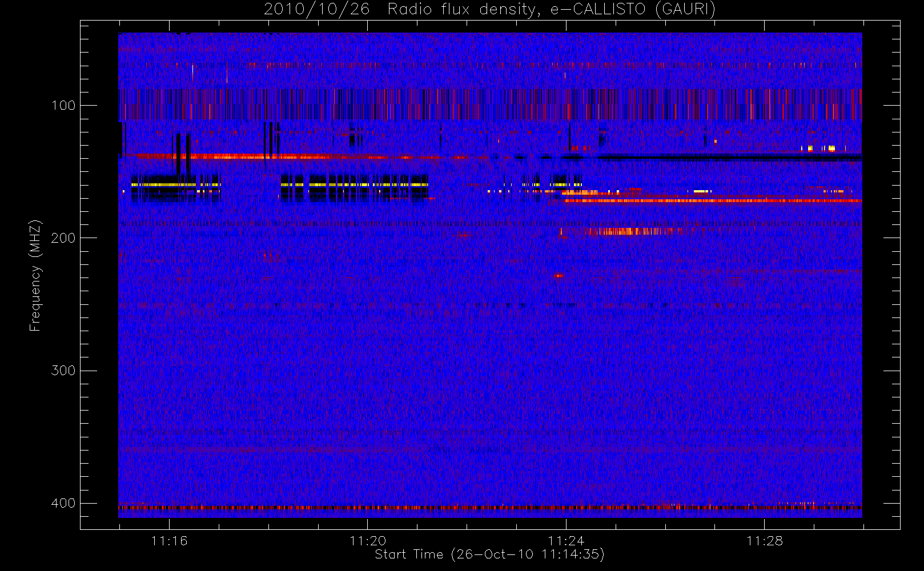Image resolution: width=924 pixels, height=571 pixels.
Task: Click the plot title '2010/10/26 Radio flux density'
Action: [489, 10]
